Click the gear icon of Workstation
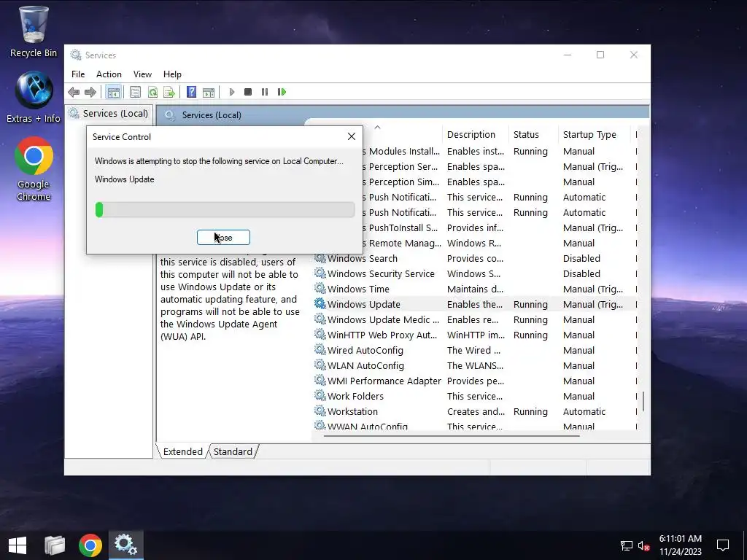 click(320, 411)
